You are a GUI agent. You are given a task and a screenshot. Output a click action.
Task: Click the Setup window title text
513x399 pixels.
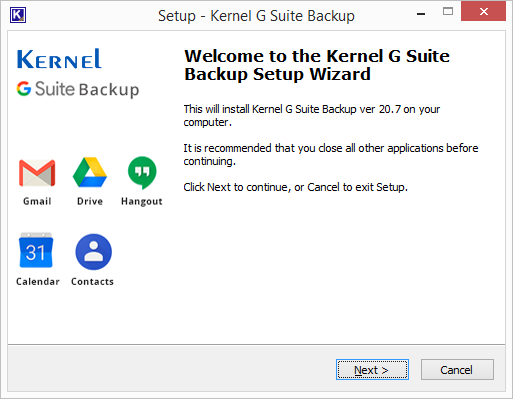coord(256,16)
